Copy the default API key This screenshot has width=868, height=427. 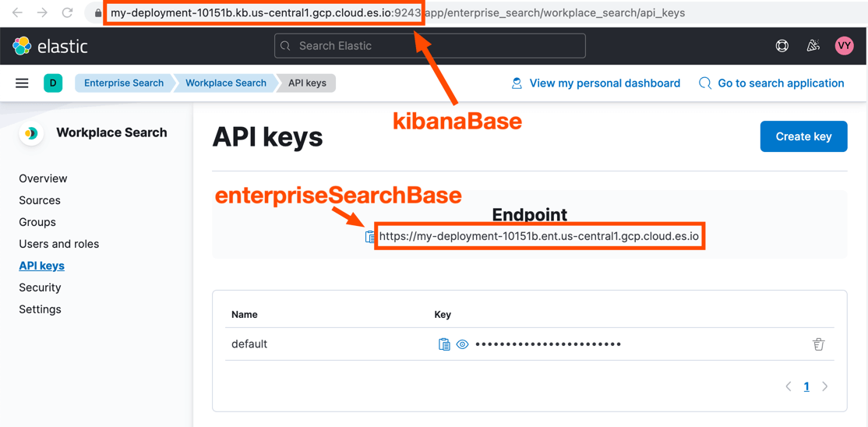point(444,344)
